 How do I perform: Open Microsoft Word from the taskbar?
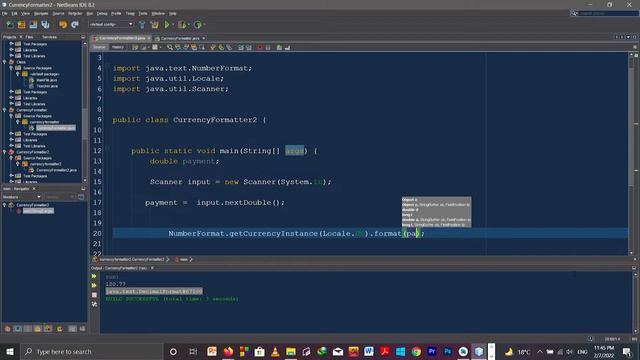(369, 352)
